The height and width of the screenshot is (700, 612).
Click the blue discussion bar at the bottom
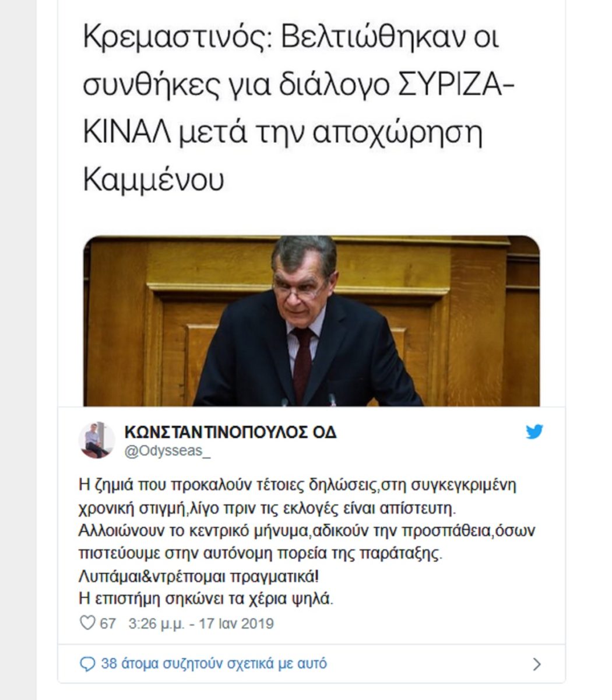pos(306,663)
